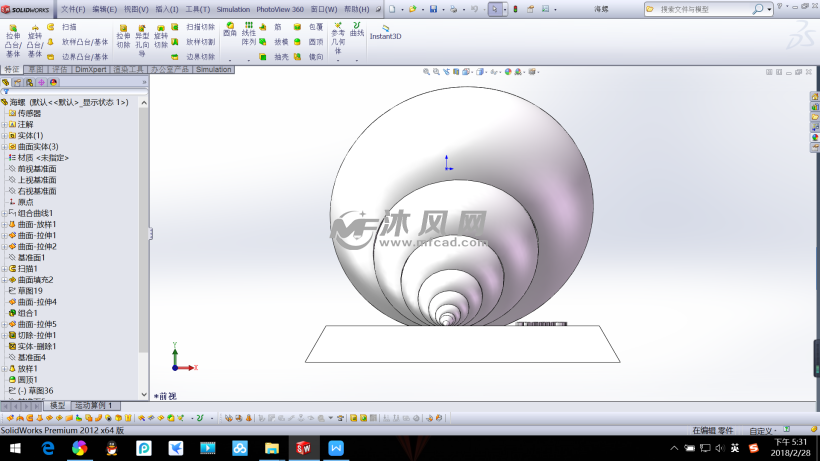
Task: Expand the 曲面-放样1 feature node
Action: tap(4, 224)
